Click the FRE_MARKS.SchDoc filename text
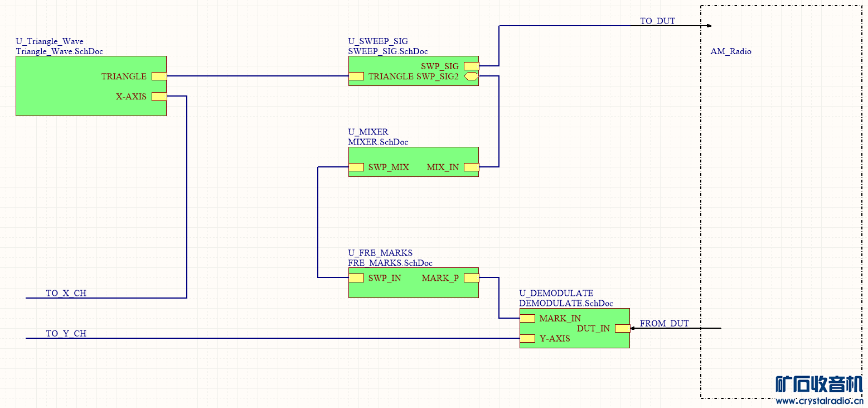 (390, 263)
